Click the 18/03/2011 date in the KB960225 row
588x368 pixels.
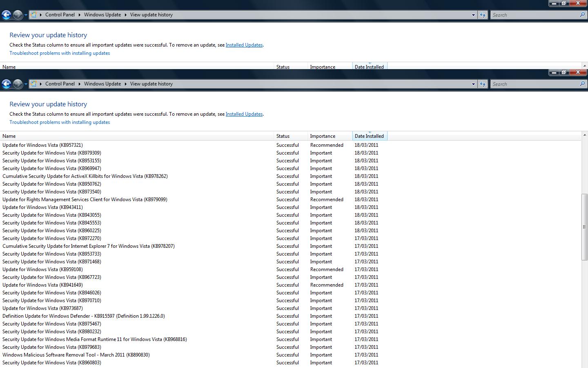(x=366, y=231)
